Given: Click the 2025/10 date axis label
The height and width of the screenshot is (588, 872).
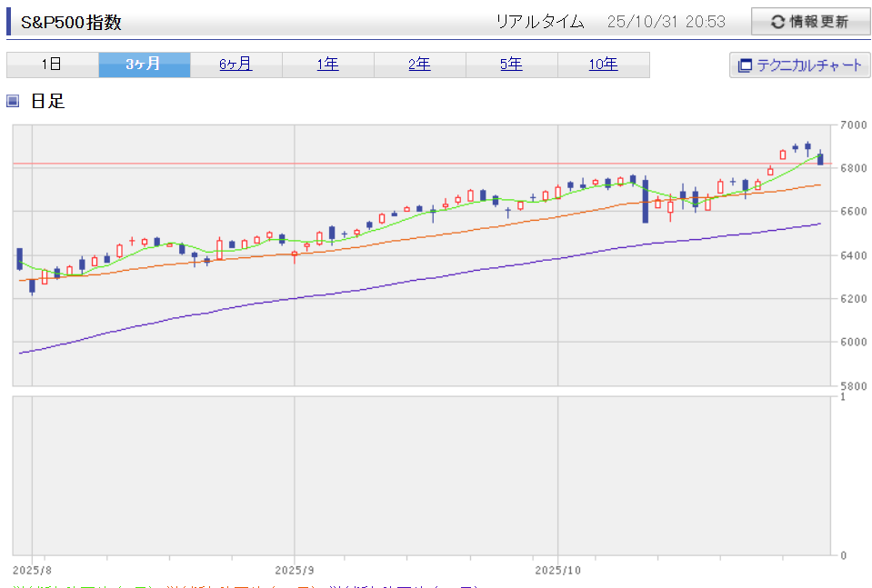Looking at the screenshot, I should coord(557,570).
